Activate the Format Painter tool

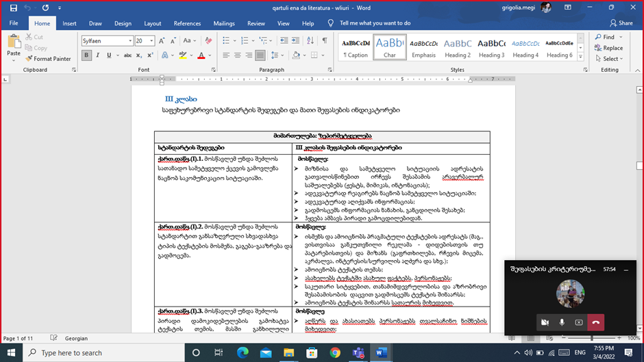[48, 59]
